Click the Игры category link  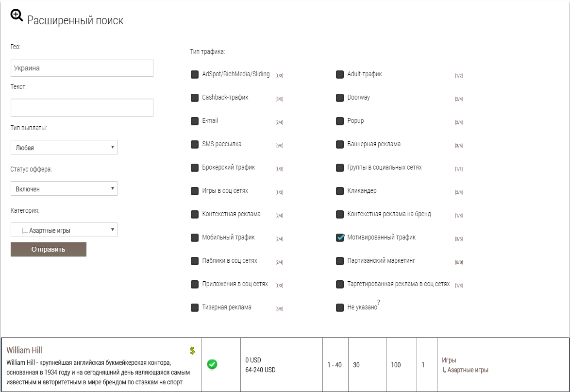coord(449,360)
